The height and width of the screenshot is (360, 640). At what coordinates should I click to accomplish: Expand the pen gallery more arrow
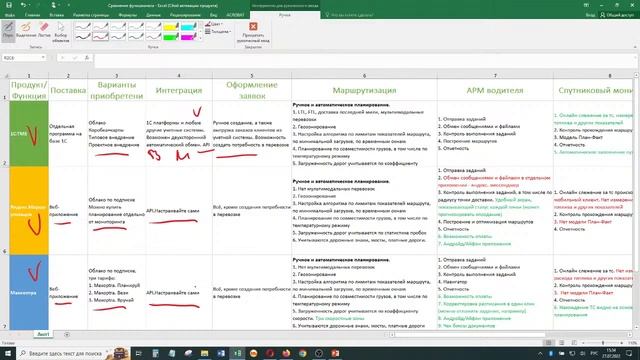point(200,38)
